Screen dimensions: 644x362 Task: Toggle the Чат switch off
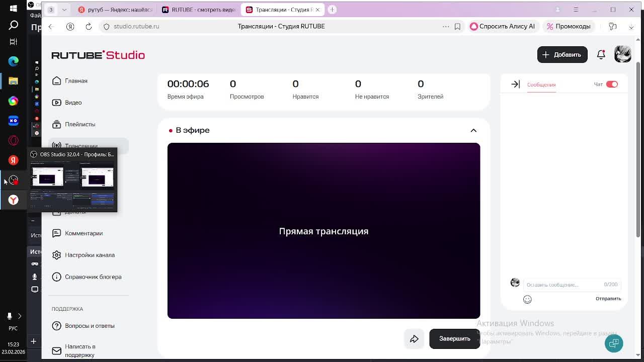pyautogui.click(x=612, y=84)
